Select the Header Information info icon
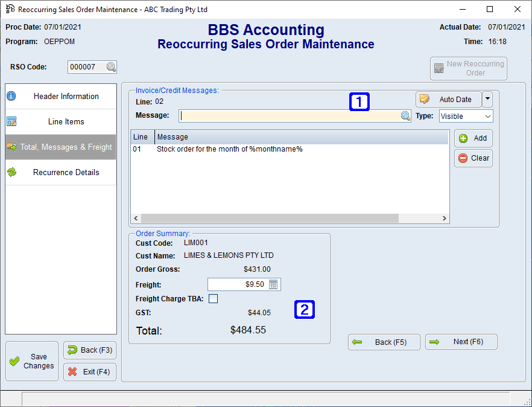This screenshot has height=407, width=532. [13, 95]
